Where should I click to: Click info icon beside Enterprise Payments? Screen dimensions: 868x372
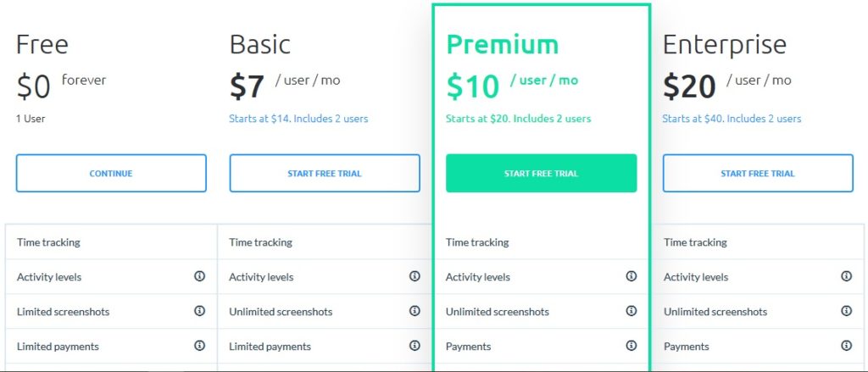tap(847, 346)
